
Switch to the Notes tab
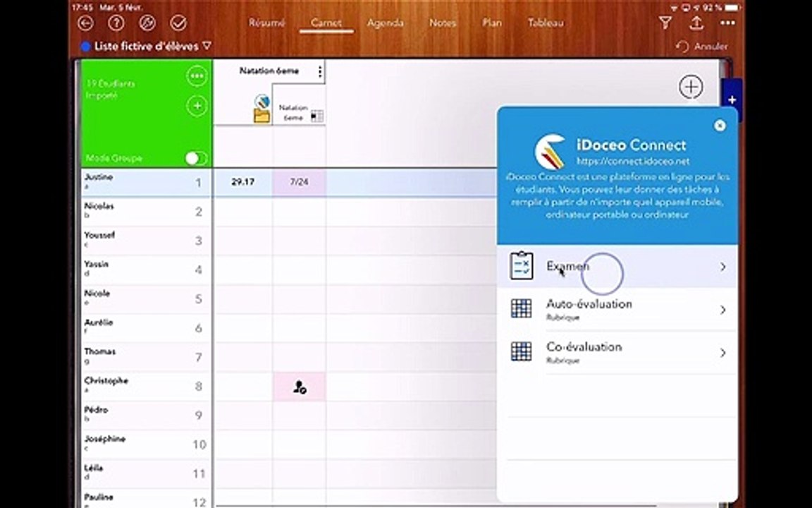[443, 23]
